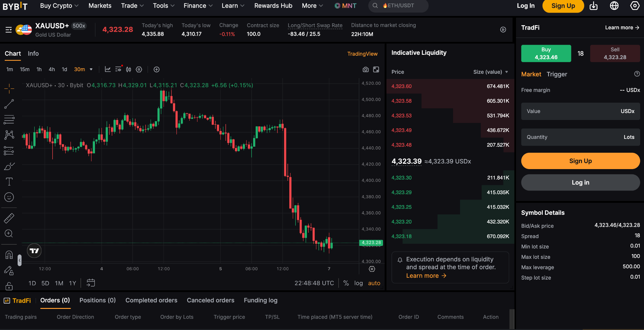
Task: Go to the Markets page
Action: 100,6
